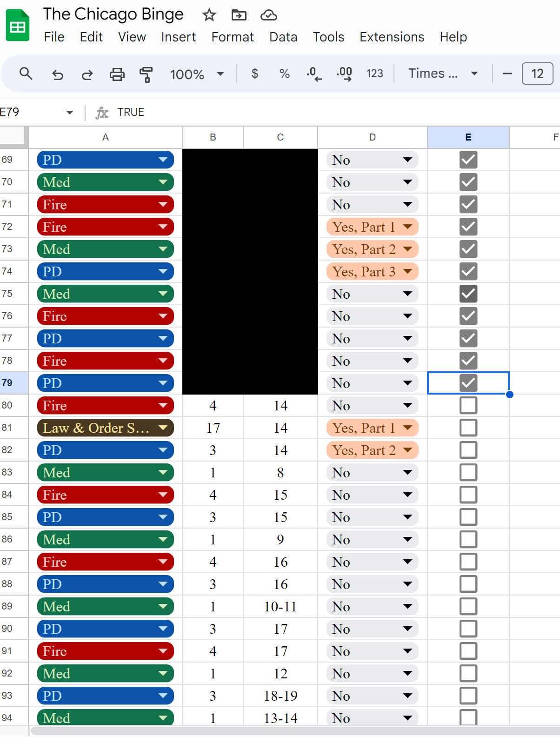Click the undo arrow icon
This screenshot has width=560, height=737.
(x=57, y=74)
